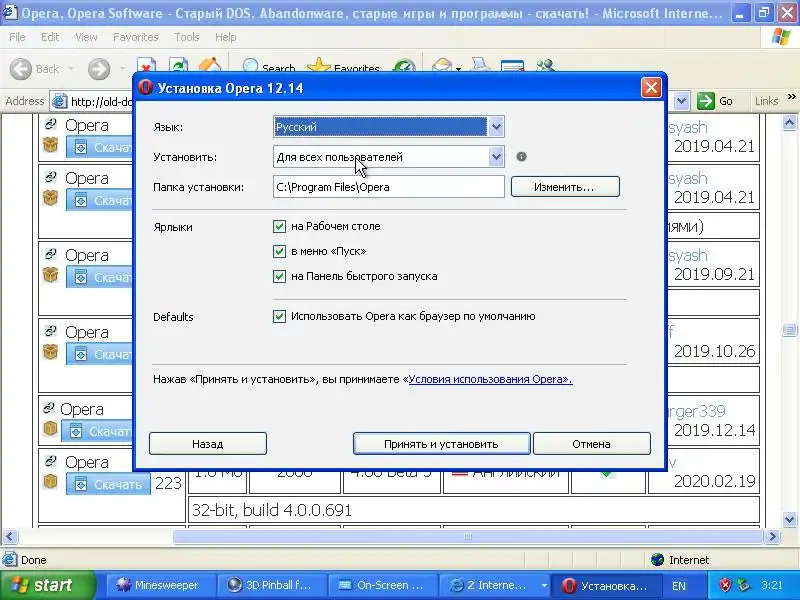
Task: Open the Tools menu in Internet Explorer
Action: pos(186,37)
